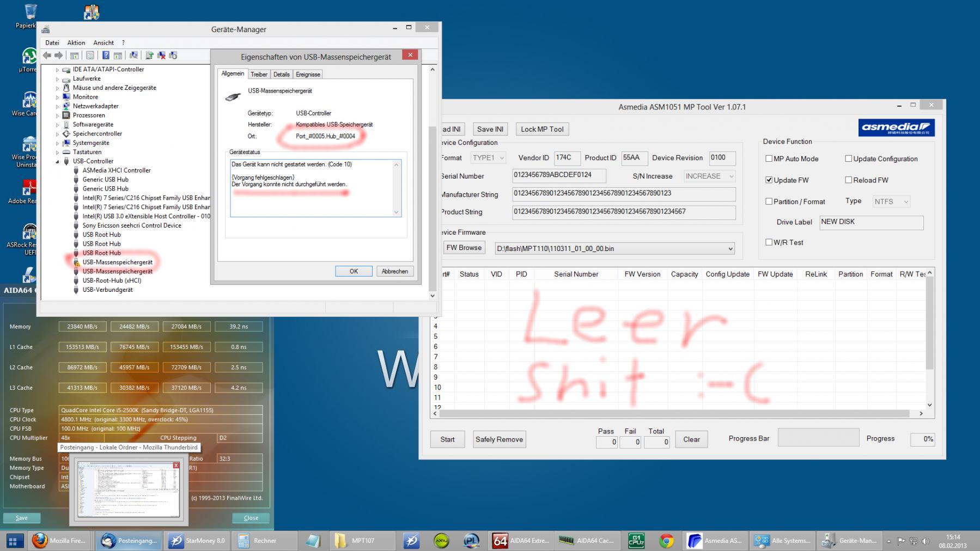Switch to the Details tab
This screenshot has width=980, height=551.
click(282, 75)
